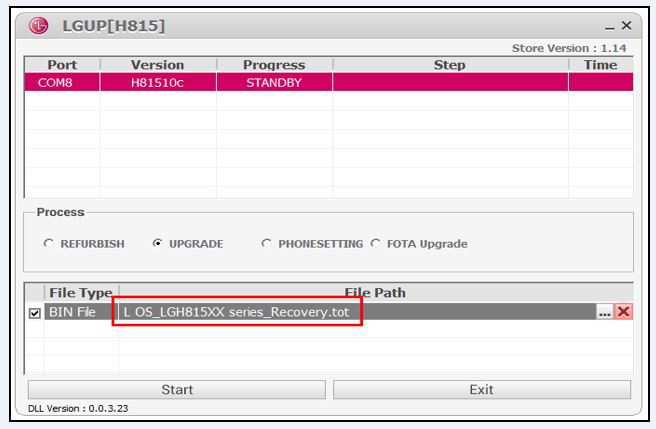656x429 pixels.
Task: Minimize the LGUP window
Action: pyautogui.click(x=610, y=28)
